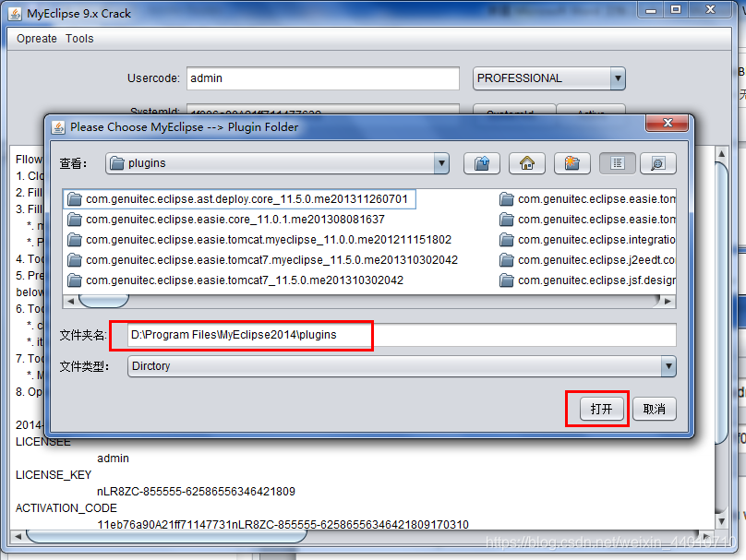Click the file list horizontal scrollbar thumb

coord(103,301)
